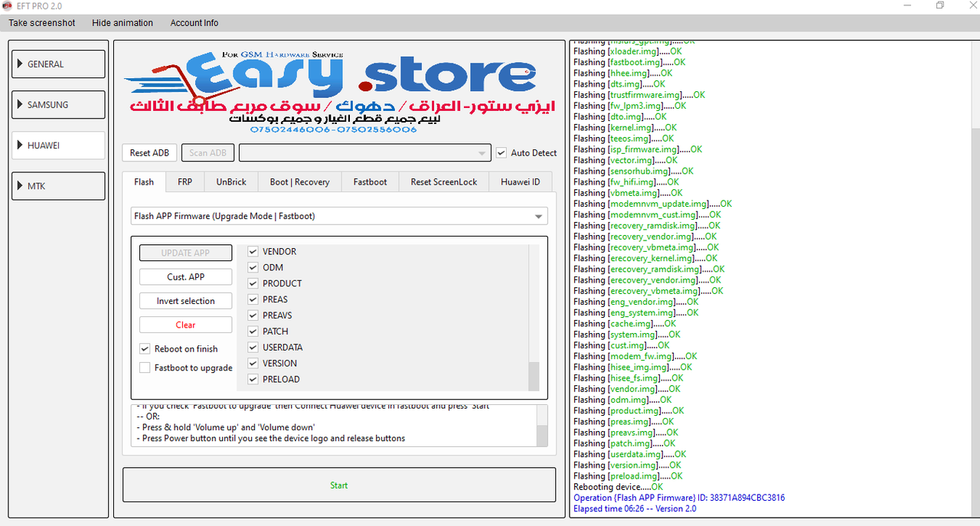
Task: Select the 'Elapsed time 06:26' log line
Action: click(635, 508)
